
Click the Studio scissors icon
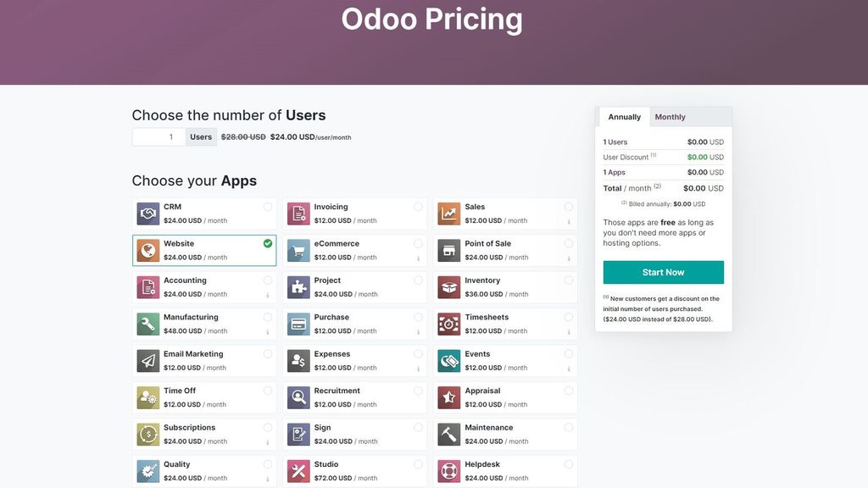point(298,471)
